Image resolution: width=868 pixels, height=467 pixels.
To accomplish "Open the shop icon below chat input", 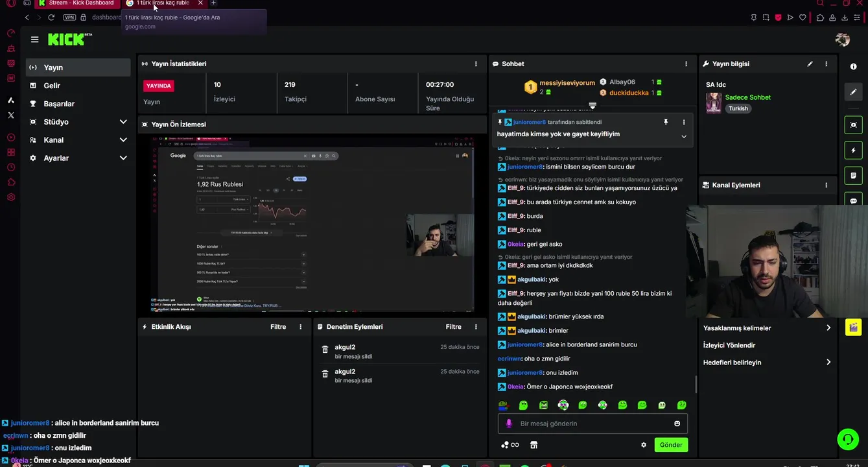I will [x=534, y=445].
